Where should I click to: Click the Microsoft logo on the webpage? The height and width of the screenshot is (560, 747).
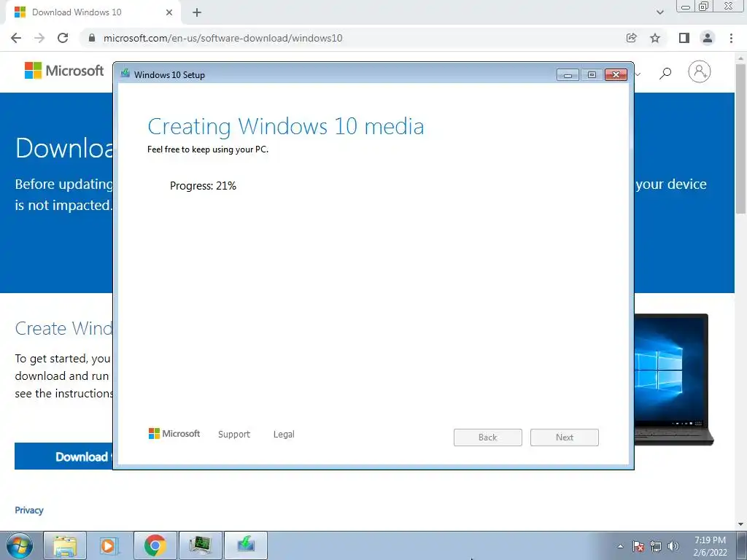point(64,71)
